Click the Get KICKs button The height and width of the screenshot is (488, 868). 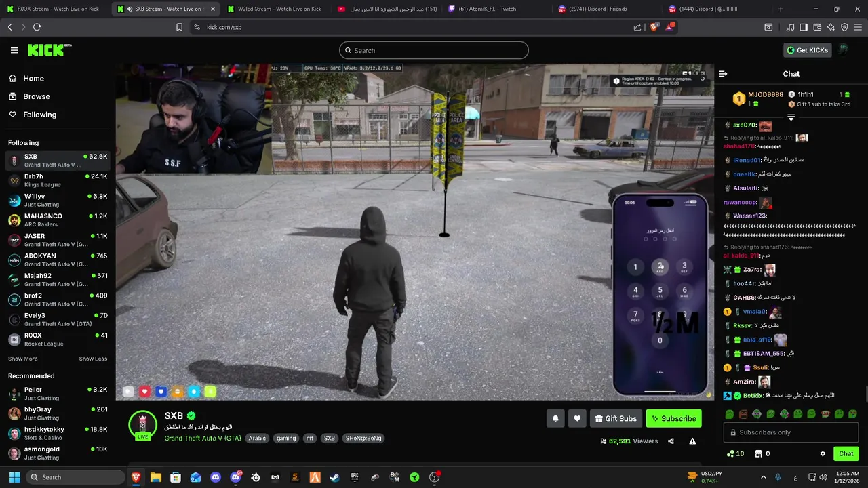(808, 50)
